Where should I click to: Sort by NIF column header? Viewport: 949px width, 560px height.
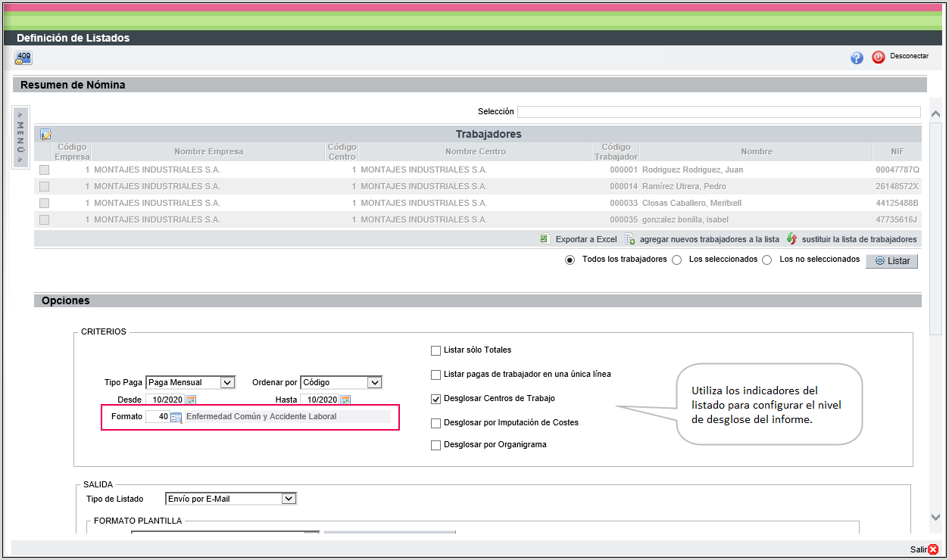click(x=896, y=151)
